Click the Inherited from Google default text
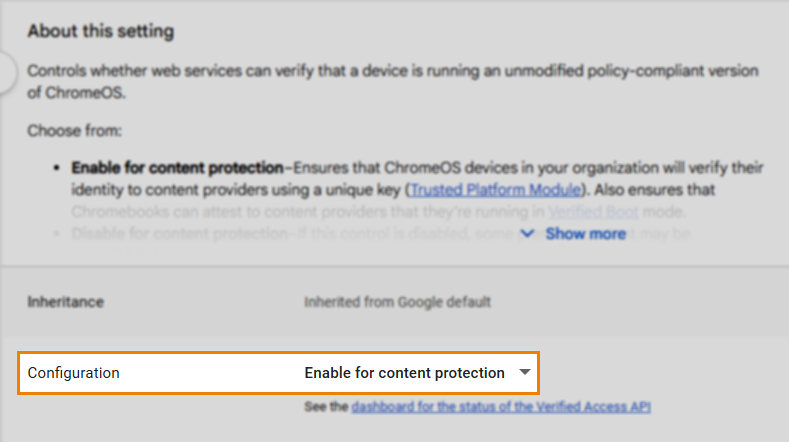789x442 pixels. (x=397, y=301)
